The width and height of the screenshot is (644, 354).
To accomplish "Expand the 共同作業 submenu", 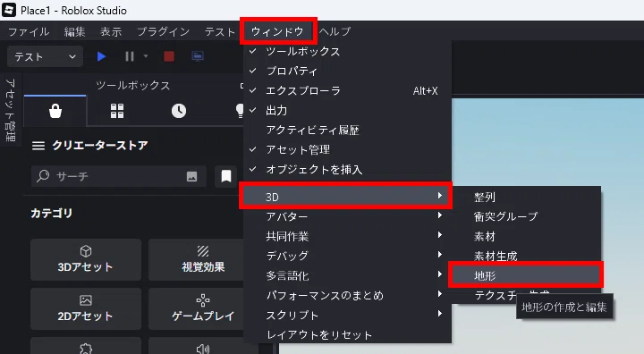I will [347, 236].
